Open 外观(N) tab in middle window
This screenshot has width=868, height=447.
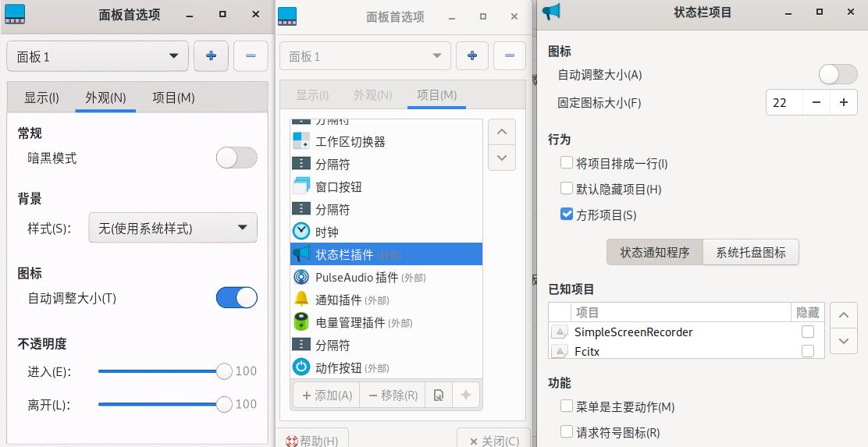click(372, 95)
